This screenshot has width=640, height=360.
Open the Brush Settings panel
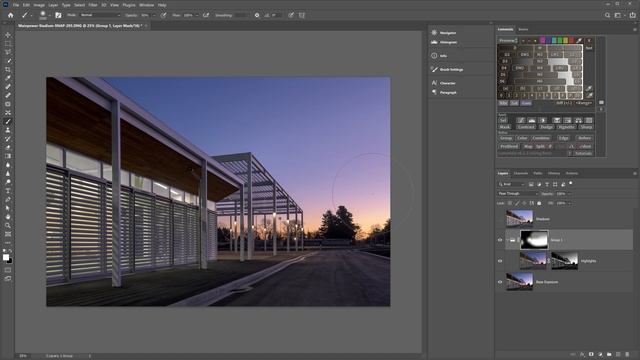pos(447,69)
